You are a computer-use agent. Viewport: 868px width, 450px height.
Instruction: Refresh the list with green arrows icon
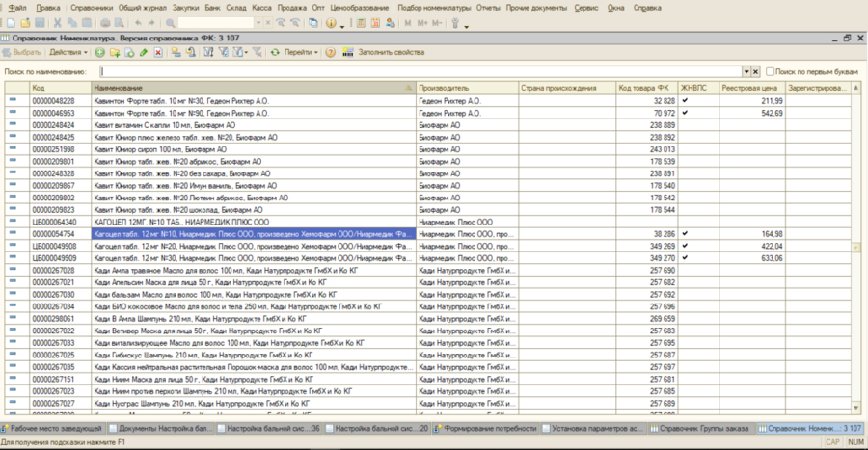tap(275, 53)
